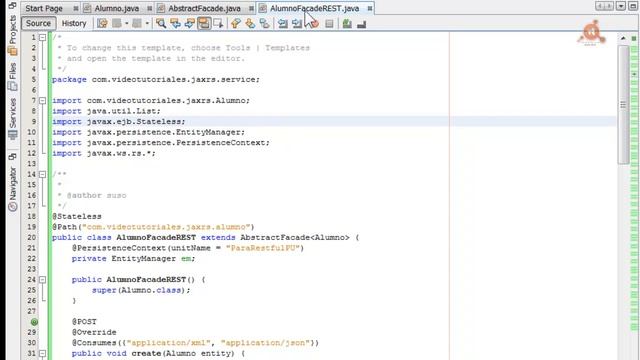
Task: Open the Navigator side panel
Action: point(13,188)
